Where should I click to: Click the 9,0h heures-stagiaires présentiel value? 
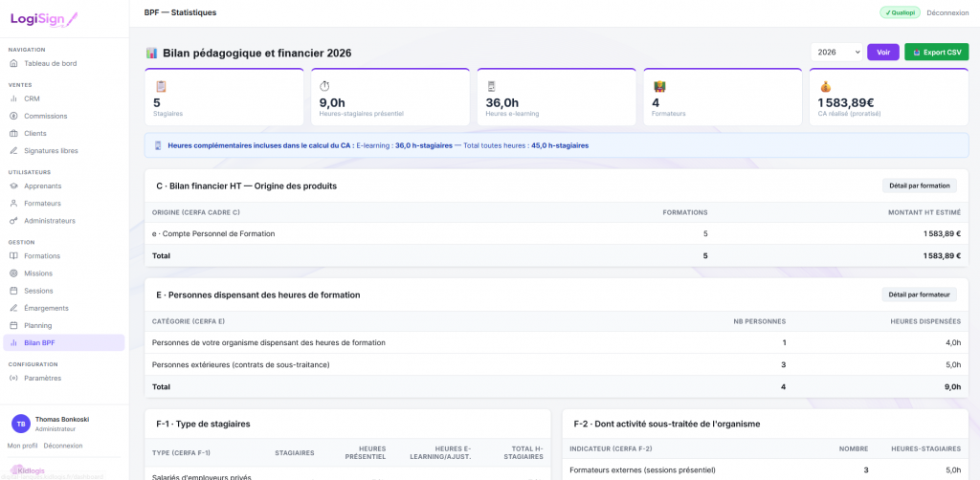pyautogui.click(x=332, y=103)
